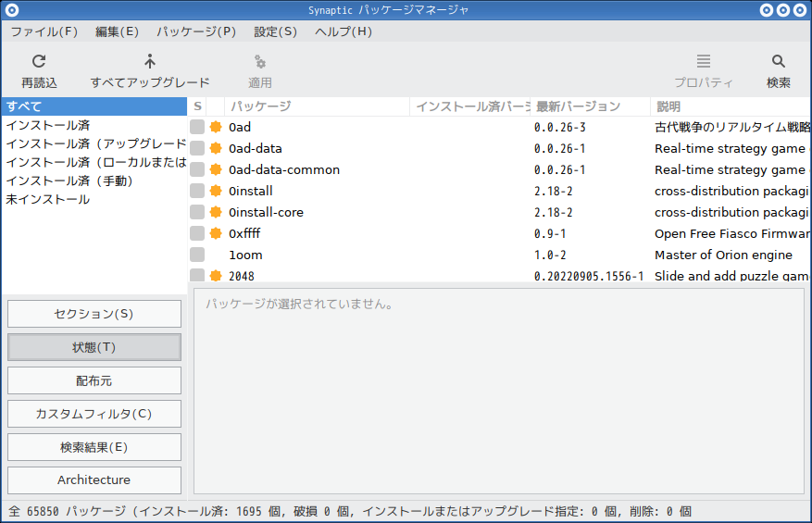Screen dimensions: 812x523
Task: Select すべて in the status list
Action: 94,106
